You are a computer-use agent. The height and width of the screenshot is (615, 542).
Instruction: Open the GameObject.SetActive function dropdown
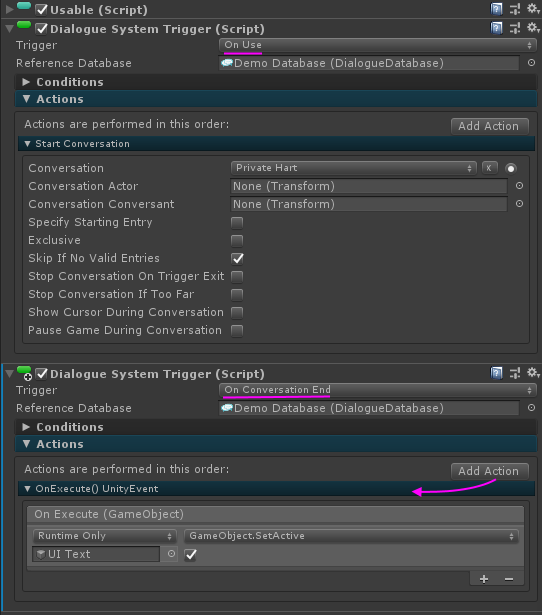pyautogui.click(x=351, y=536)
